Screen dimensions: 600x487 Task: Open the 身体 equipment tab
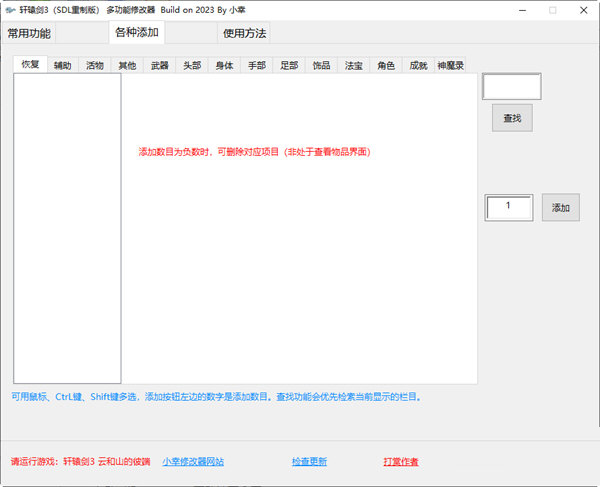click(x=224, y=65)
